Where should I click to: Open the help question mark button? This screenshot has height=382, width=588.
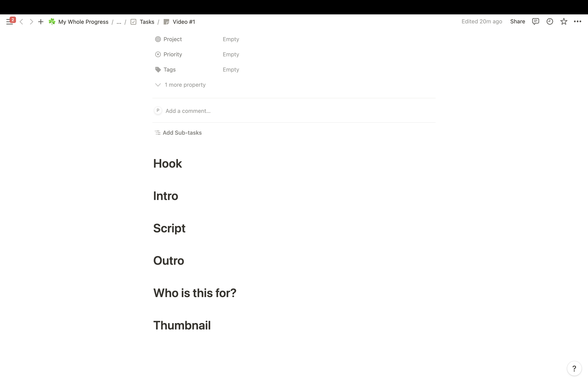(574, 368)
